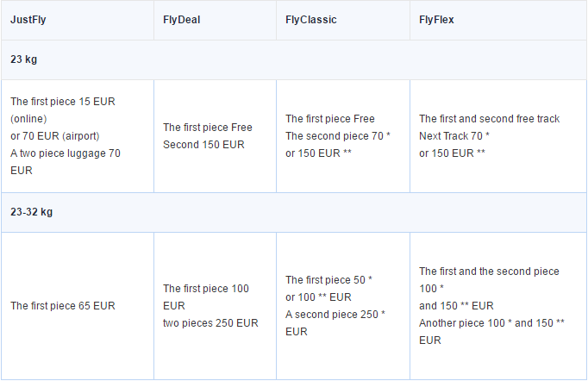The height and width of the screenshot is (381, 588).
Task: Select the "Next Track 70 *" line
Action: [454, 136]
